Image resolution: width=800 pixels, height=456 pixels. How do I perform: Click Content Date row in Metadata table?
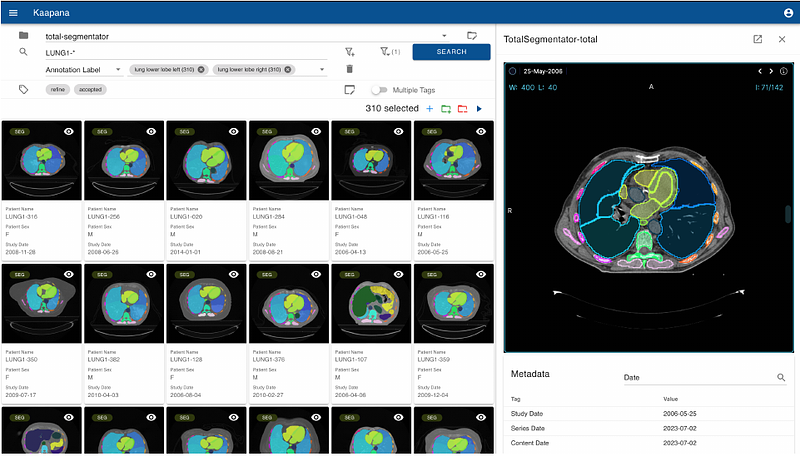pyautogui.click(x=649, y=443)
